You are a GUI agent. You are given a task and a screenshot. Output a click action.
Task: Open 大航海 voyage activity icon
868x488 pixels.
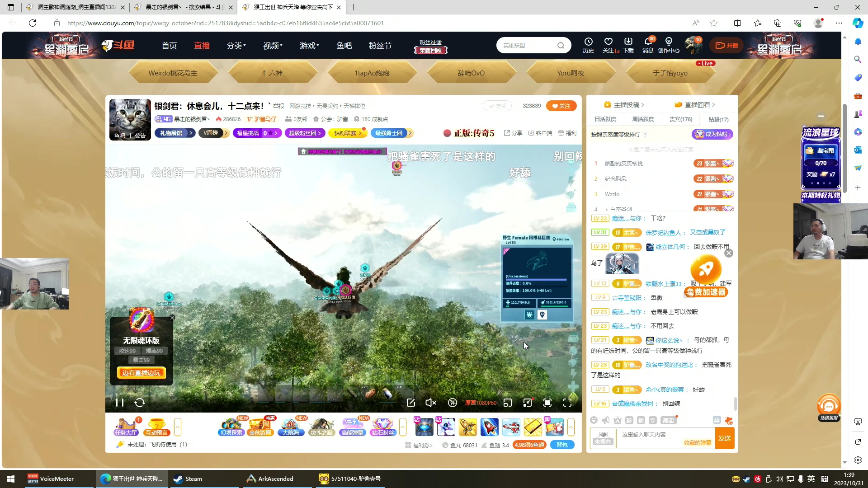tap(291, 427)
